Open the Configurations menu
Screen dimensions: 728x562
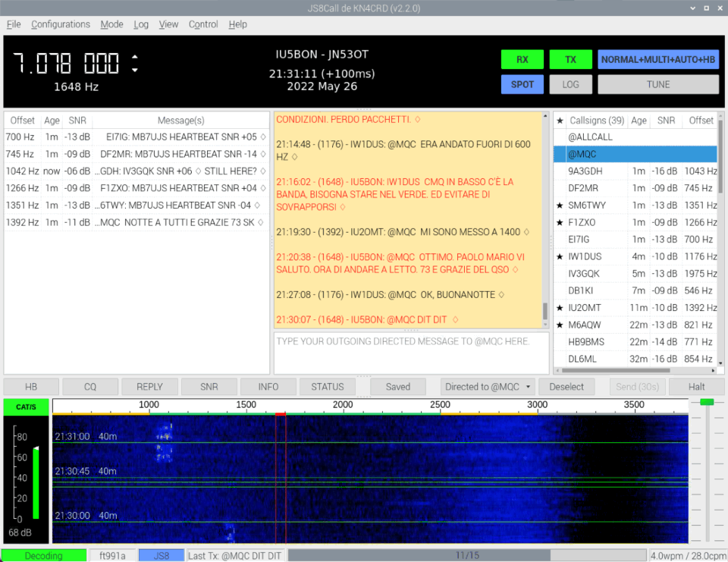[61, 24]
